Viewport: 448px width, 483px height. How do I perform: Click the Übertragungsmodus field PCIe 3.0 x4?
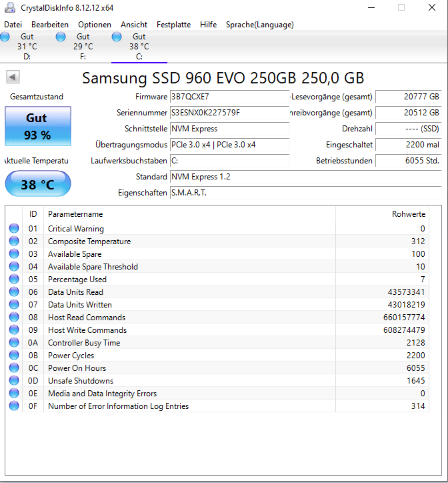[x=230, y=145]
